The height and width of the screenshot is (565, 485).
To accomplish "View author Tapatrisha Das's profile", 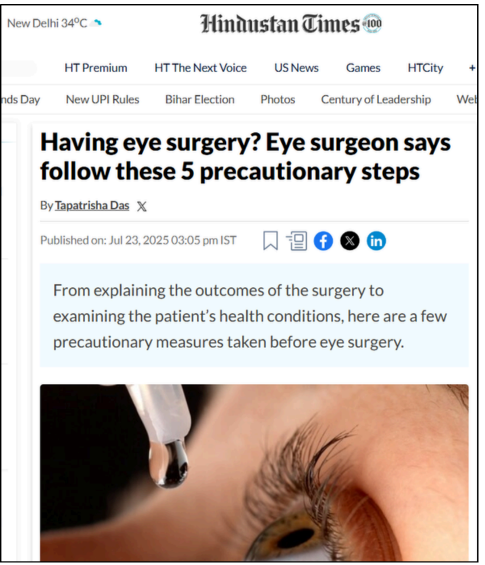I will point(92,205).
